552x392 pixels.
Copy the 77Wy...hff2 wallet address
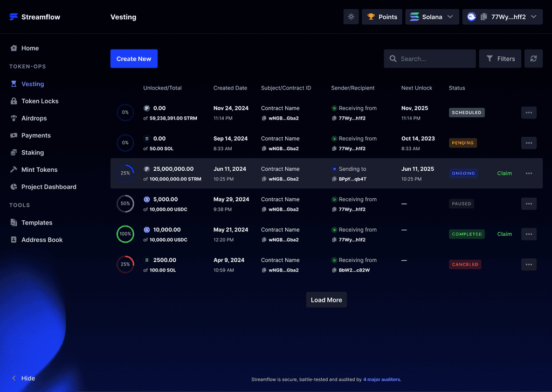(x=484, y=17)
